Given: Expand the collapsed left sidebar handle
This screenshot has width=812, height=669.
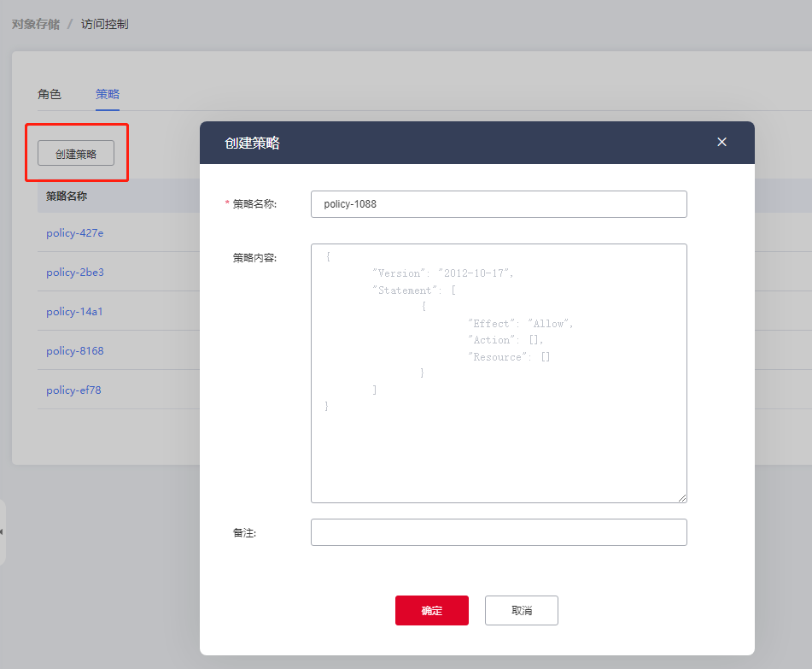Looking at the screenshot, I should [3, 531].
